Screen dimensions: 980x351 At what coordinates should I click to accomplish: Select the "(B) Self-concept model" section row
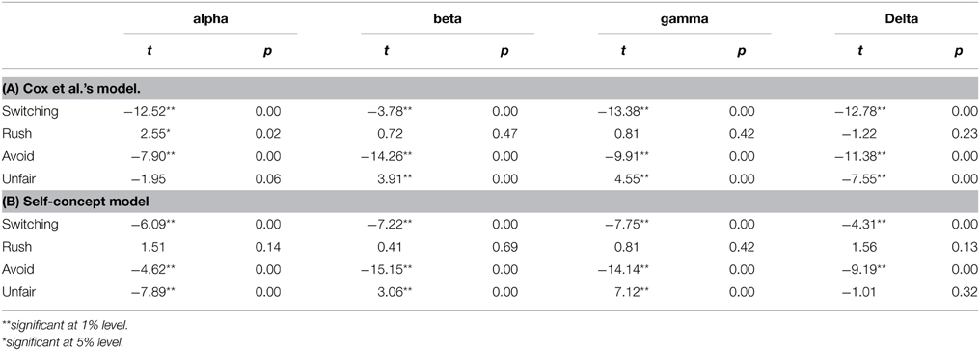(490, 202)
